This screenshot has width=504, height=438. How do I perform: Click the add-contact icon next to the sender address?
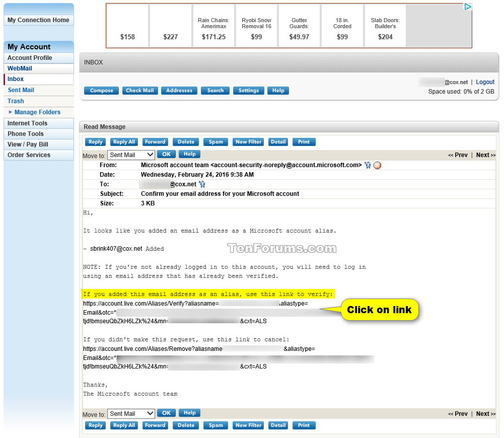coord(368,165)
